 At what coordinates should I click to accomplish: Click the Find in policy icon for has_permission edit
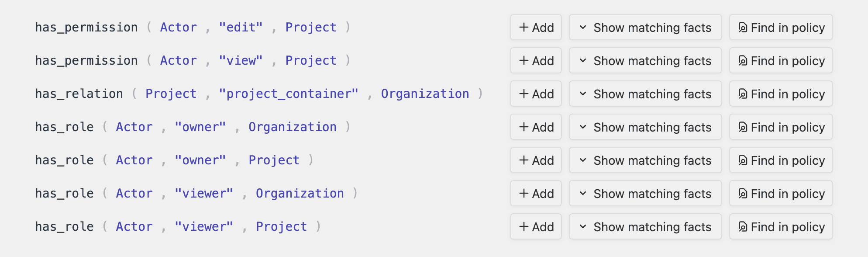tap(743, 28)
